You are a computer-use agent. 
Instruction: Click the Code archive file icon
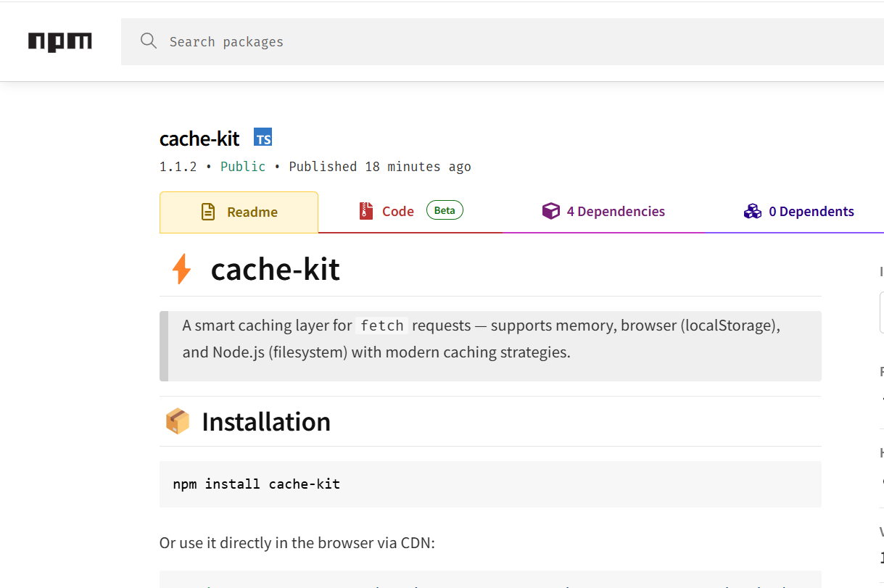[366, 211]
